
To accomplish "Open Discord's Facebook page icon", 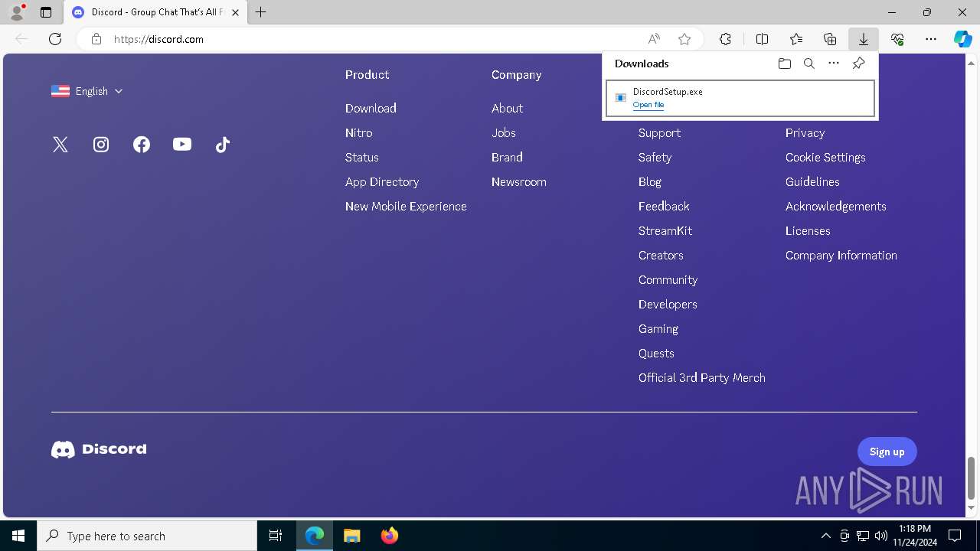I will click(x=142, y=145).
